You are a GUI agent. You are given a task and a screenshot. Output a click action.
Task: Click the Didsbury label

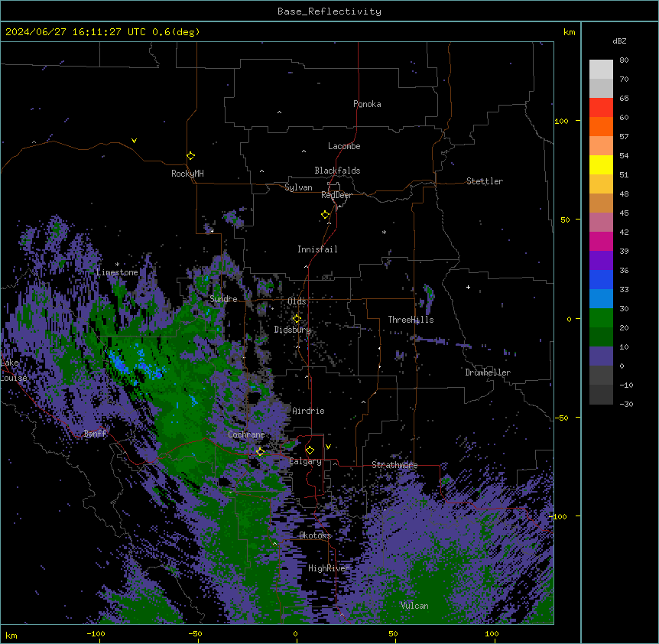click(x=293, y=330)
